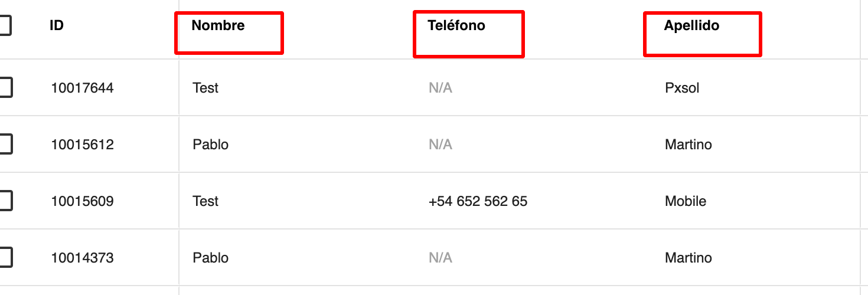This screenshot has width=868, height=295.
Task: Select ID cell 10015612
Action: (x=82, y=145)
